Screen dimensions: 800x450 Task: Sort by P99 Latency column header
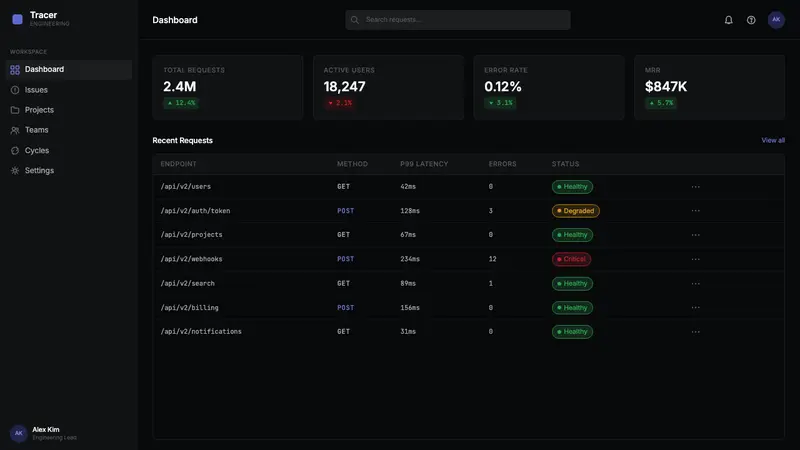coord(424,164)
